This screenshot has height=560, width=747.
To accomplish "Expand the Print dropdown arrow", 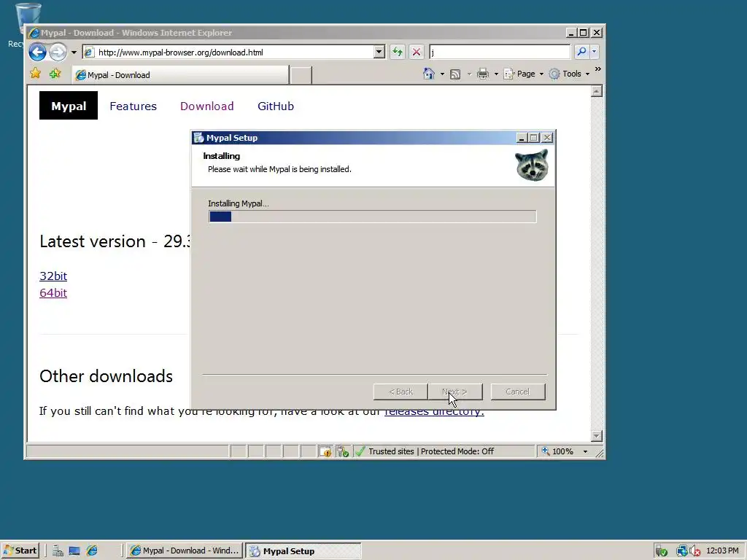I will [496, 74].
